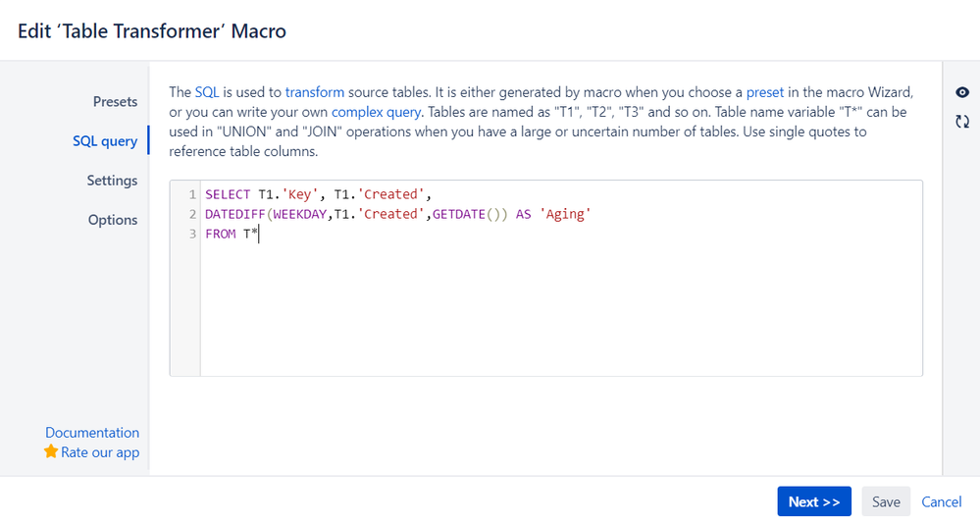
Task: Open the complex query link
Action: [x=376, y=113]
